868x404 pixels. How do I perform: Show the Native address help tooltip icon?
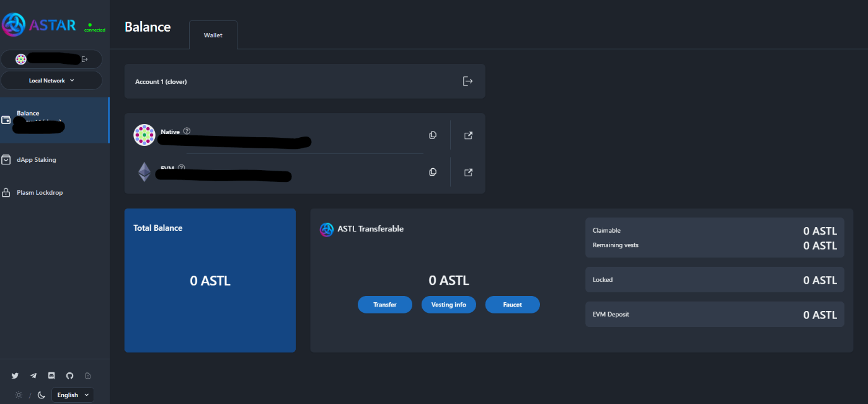click(x=187, y=131)
